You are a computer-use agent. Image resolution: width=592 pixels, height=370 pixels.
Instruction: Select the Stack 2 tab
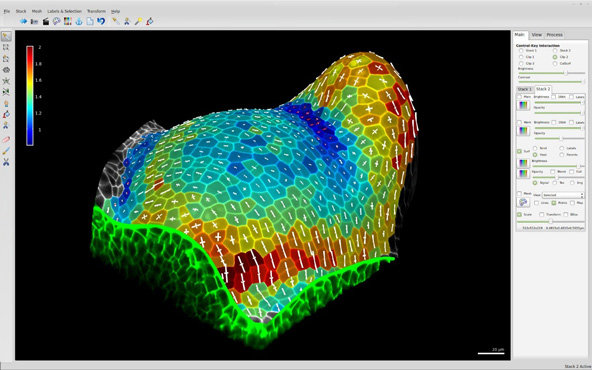tap(543, 89)
